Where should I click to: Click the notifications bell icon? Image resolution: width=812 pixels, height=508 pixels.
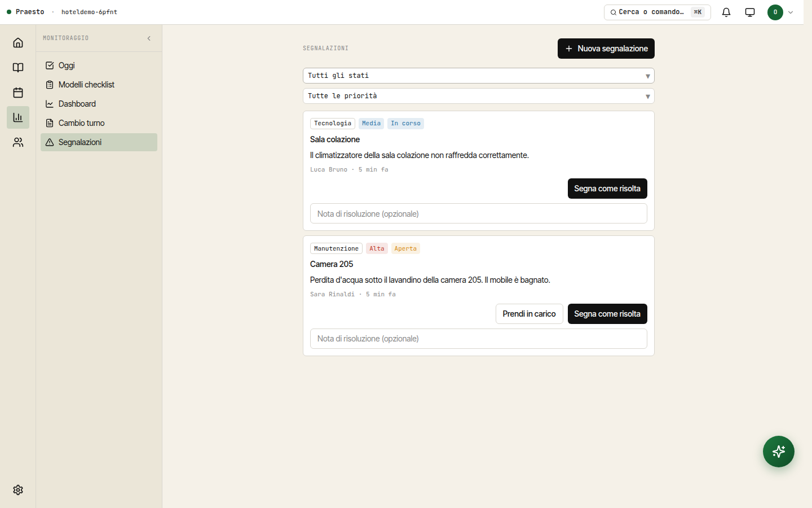coord(726,12)
